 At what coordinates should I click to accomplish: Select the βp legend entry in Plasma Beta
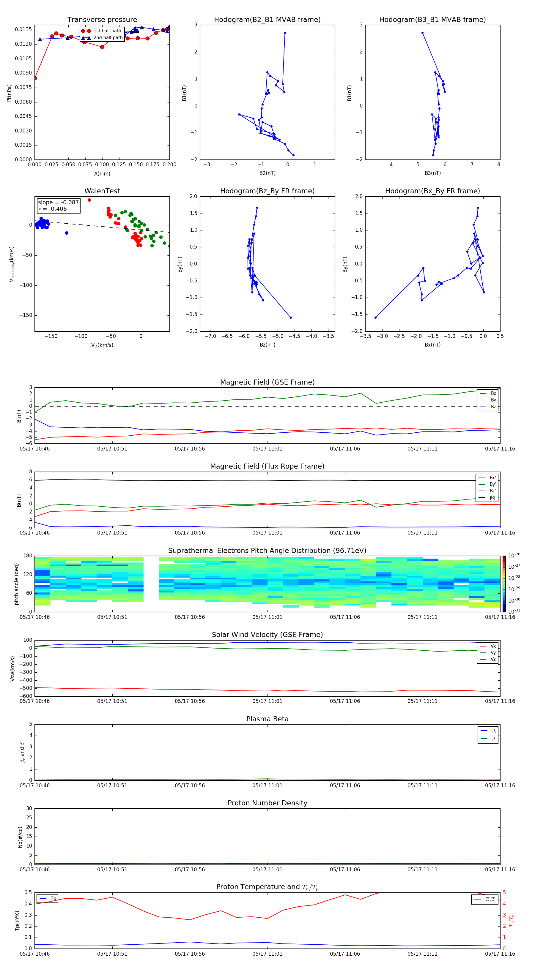click(488, 731)
